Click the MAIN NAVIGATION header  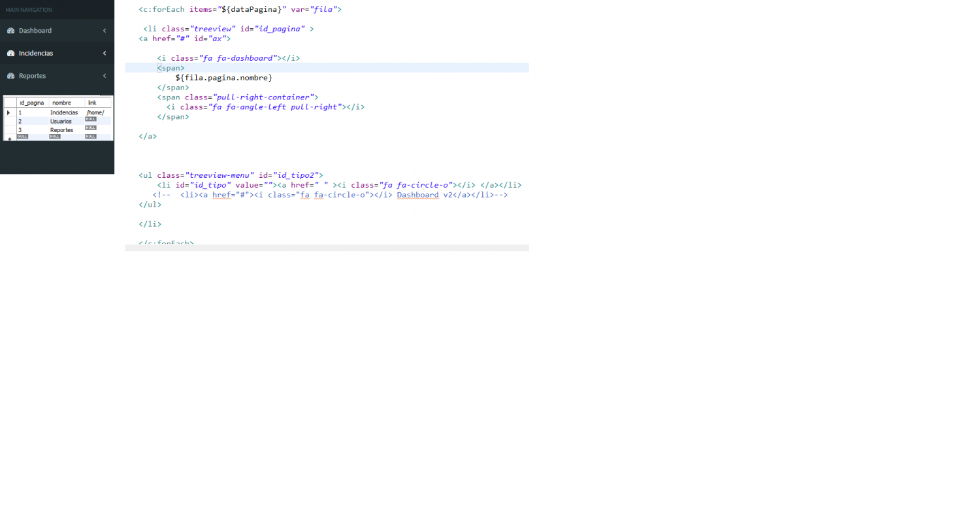(x=29, y=10)
